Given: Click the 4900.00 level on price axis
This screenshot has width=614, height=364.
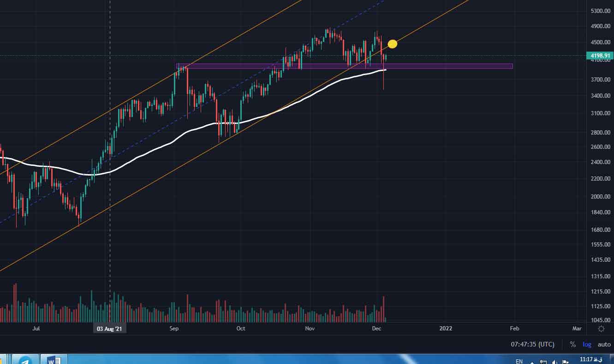Looking at the screenshot, I should (598, 26).
